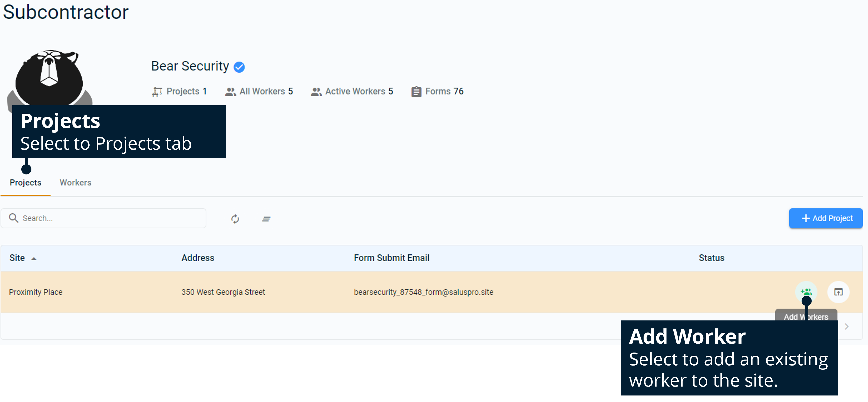Click next page chevron at table bottom
This screenshot has width=868, height=402.
(x=846, y=326)
